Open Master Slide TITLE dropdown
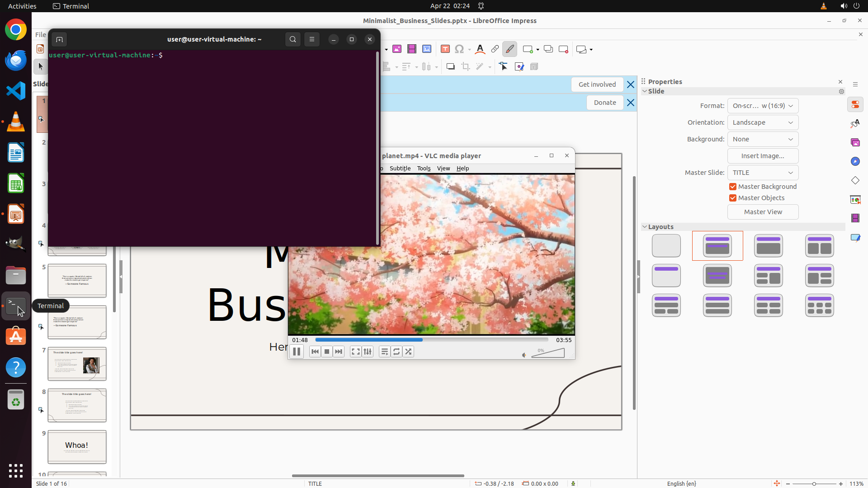This screenshot has height=488, width=868. [763, 173]
